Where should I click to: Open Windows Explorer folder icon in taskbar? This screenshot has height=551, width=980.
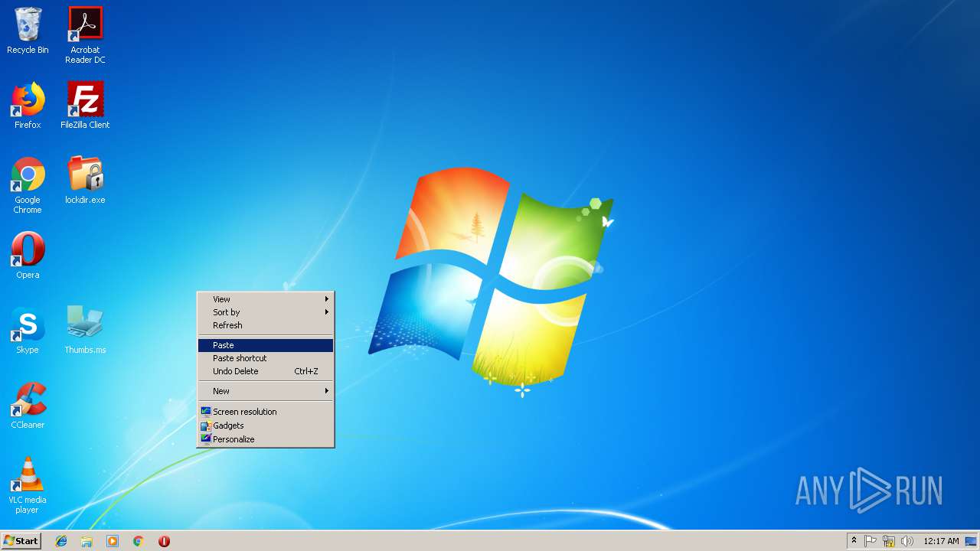87,541
